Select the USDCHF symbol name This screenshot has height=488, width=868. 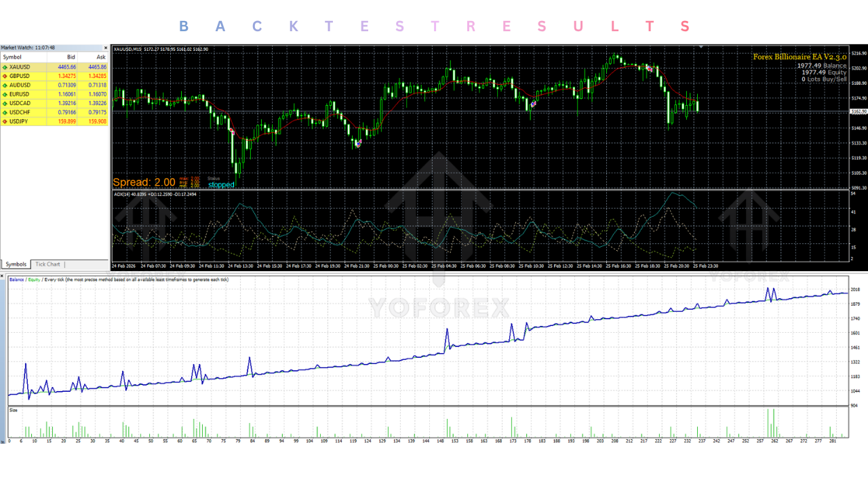click(x=20, y=112)
